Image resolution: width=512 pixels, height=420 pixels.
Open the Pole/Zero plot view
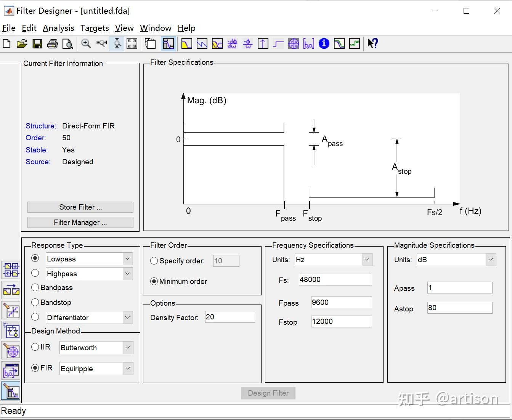pos(294,43)
